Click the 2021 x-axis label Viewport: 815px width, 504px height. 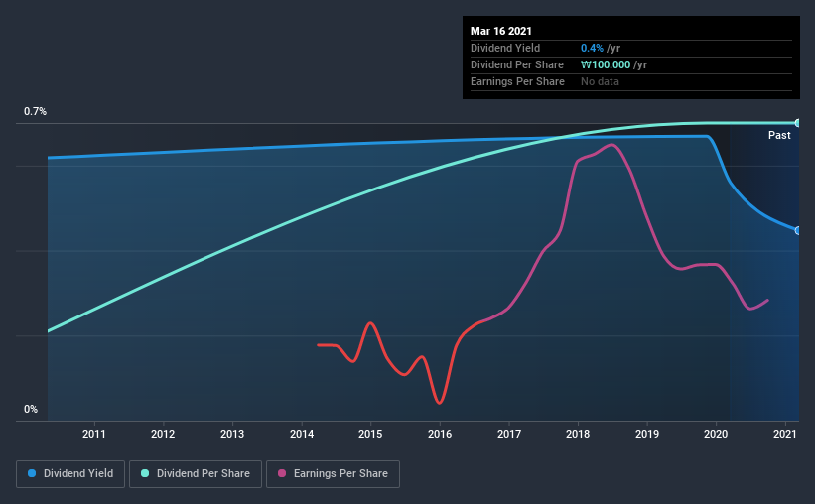click(x=785, y=434)
